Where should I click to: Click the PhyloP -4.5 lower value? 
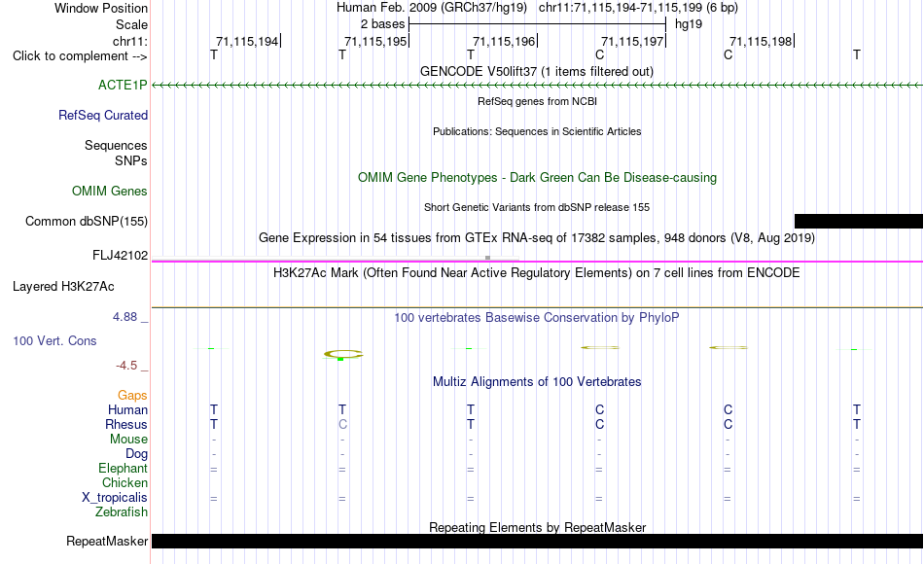click(x=126, y=366)
